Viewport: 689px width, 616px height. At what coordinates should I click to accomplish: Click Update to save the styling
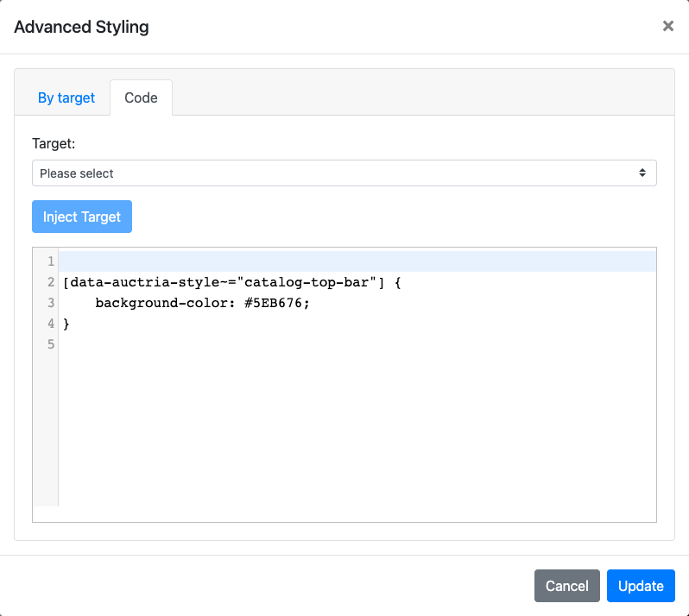pos(641,586)
